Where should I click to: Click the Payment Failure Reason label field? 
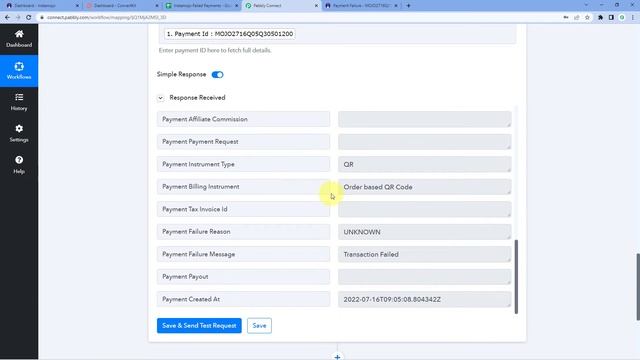tap(243, 231)
